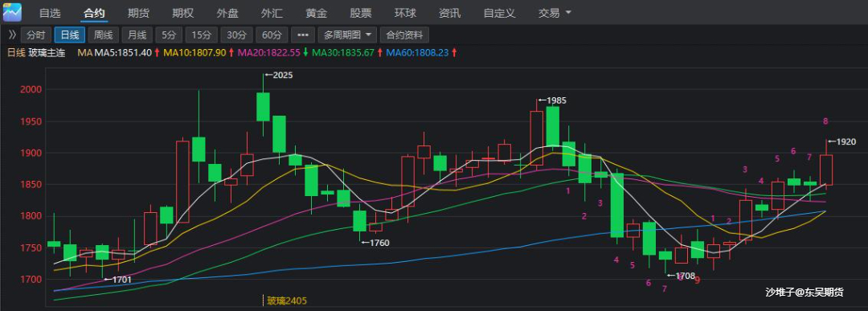
Task: Switch to 60分 minute period
Action: pos(272,35)
